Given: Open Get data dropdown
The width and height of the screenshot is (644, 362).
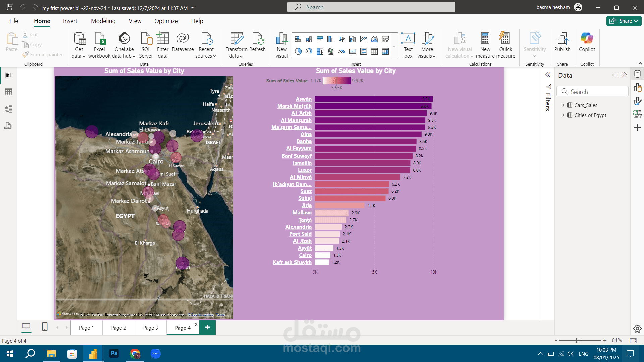Looking at the screenshot, I should tap(79, 45).
